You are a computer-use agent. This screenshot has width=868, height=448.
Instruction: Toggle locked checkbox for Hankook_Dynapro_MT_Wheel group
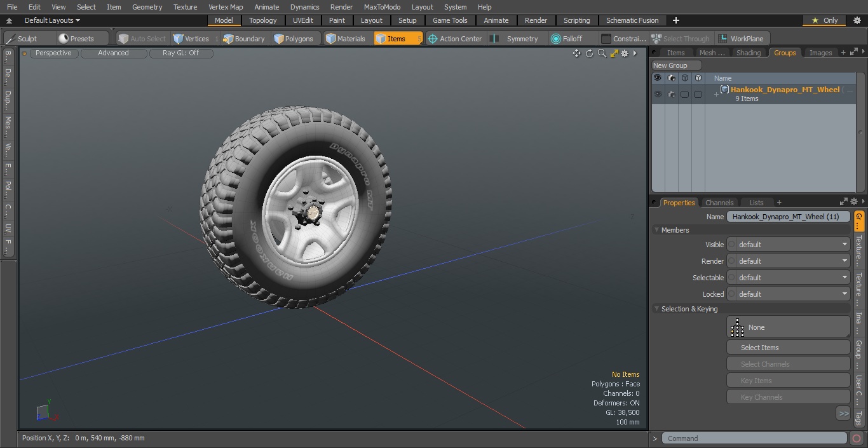pos(698,94)
